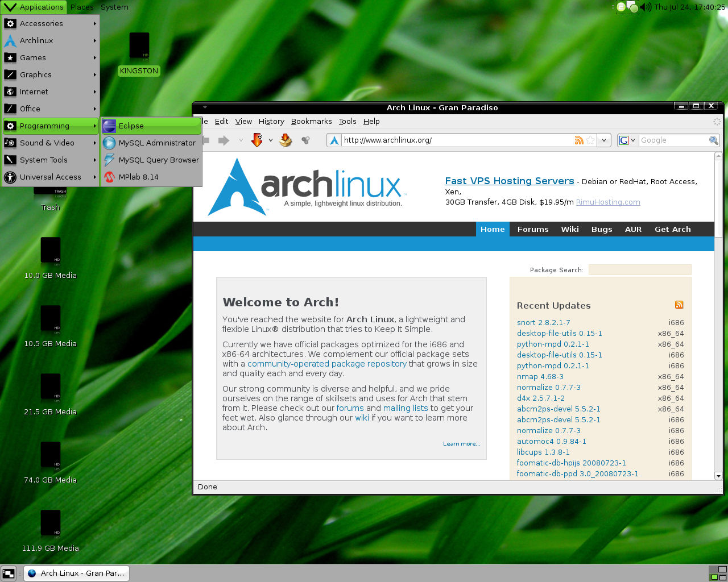
Task: Expand the Accessories menu category
Action: click(50, 23)
